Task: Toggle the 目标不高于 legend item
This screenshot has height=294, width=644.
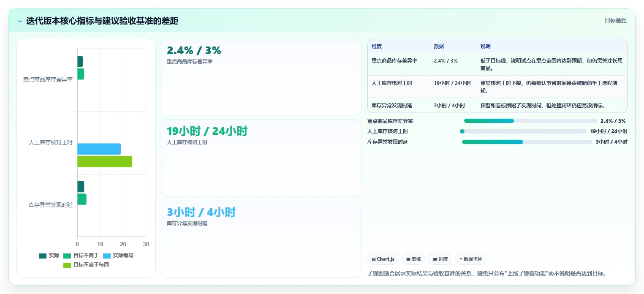Action: [81, 256]
